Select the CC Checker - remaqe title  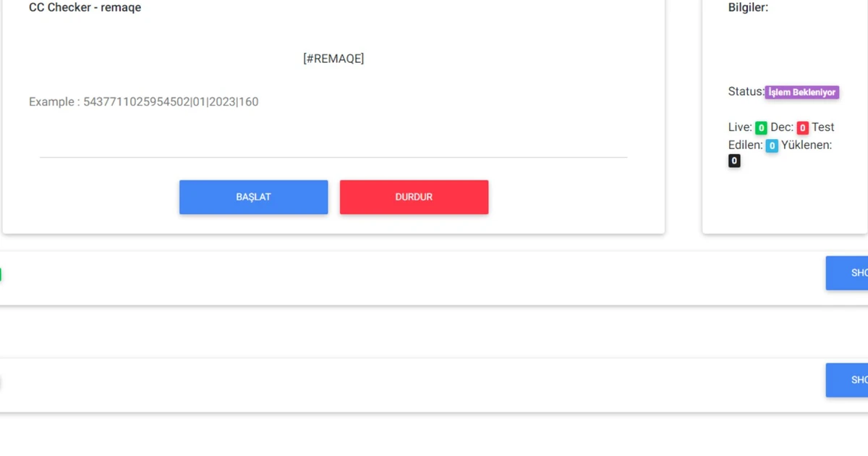pos(85,8)
